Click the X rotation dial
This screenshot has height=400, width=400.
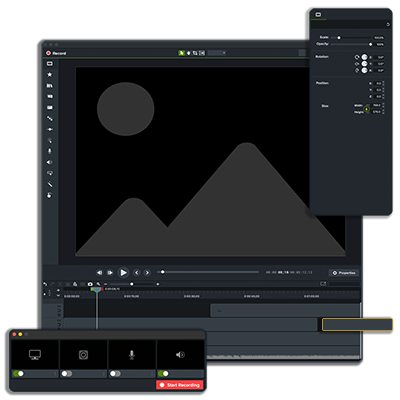(364, 70)
